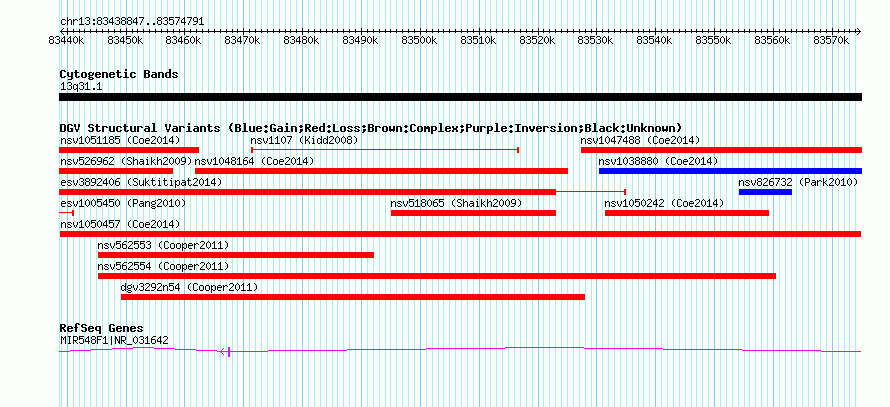
Task: Select the blue nsv1038880 gain bar
Action: point(730,171)
